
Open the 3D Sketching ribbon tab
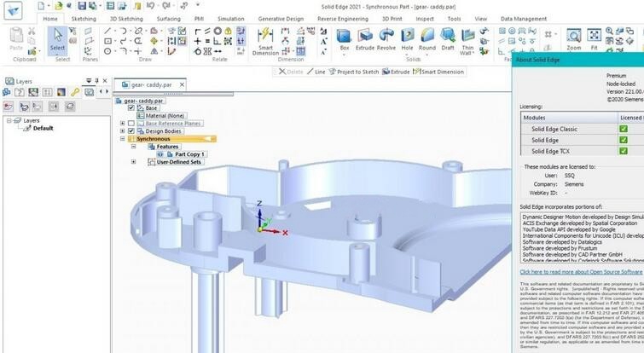pyautogui.click(x=126, y=19)
